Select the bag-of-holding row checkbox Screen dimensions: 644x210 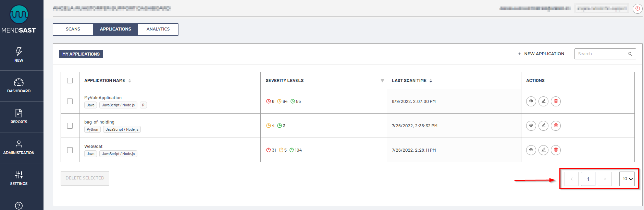[x=70, y=126]
